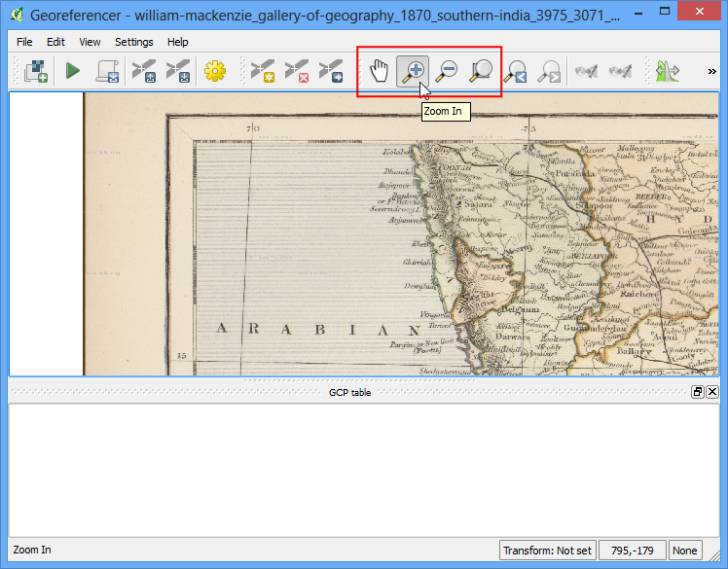
Task: Click the Open Raster icon
Action: pyautogui.click(x=36, y=71)
